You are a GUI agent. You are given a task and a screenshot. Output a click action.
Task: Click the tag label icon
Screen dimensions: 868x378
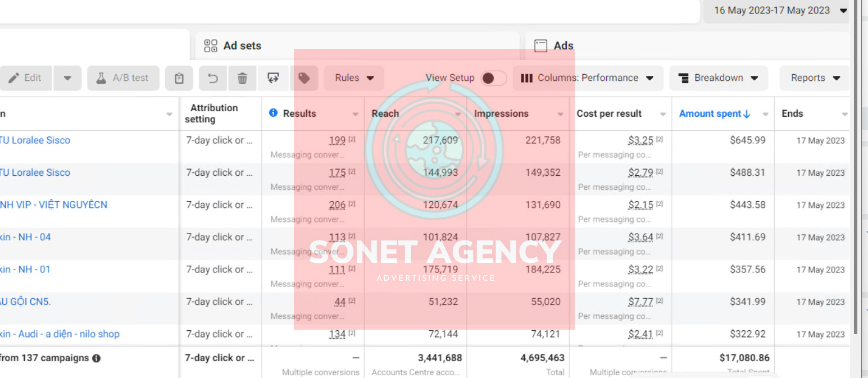tap(304, 78)
